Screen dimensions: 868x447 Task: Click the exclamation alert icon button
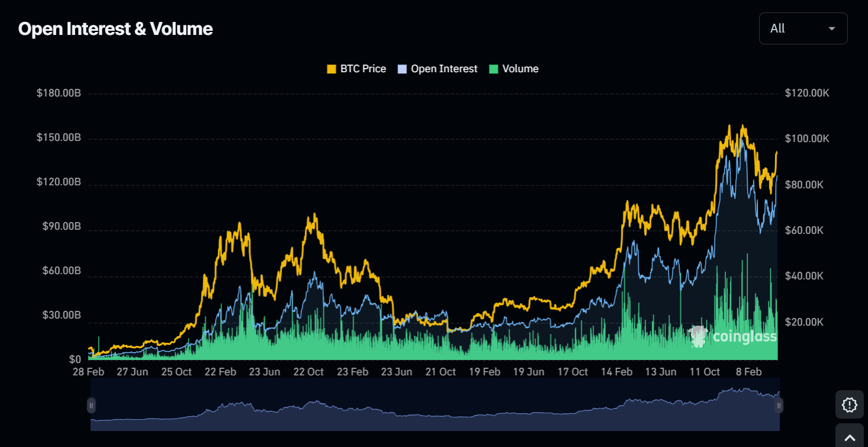[x=850, y=405]
